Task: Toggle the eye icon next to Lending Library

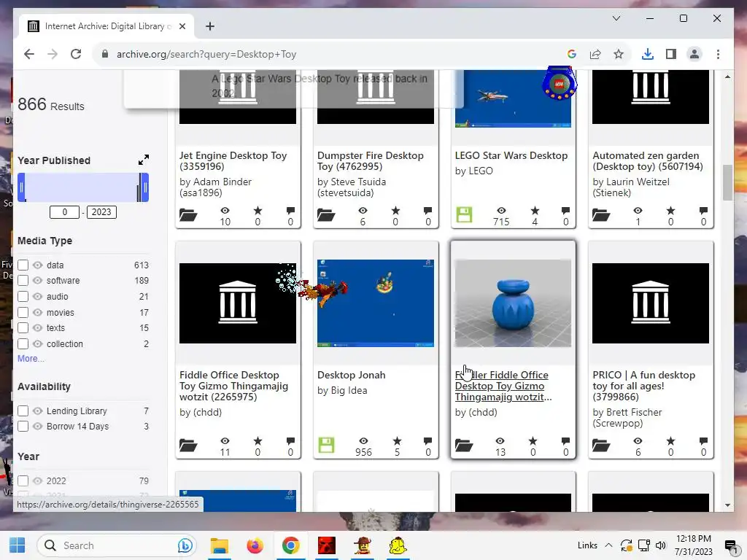Action: click(38, 411)
